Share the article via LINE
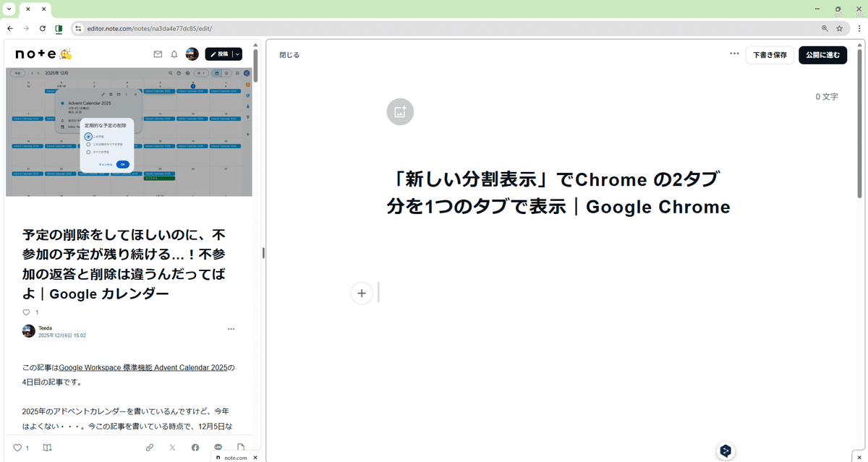Image resolution: width=868 pixels, height=462 pixels. tap(218, 445)
